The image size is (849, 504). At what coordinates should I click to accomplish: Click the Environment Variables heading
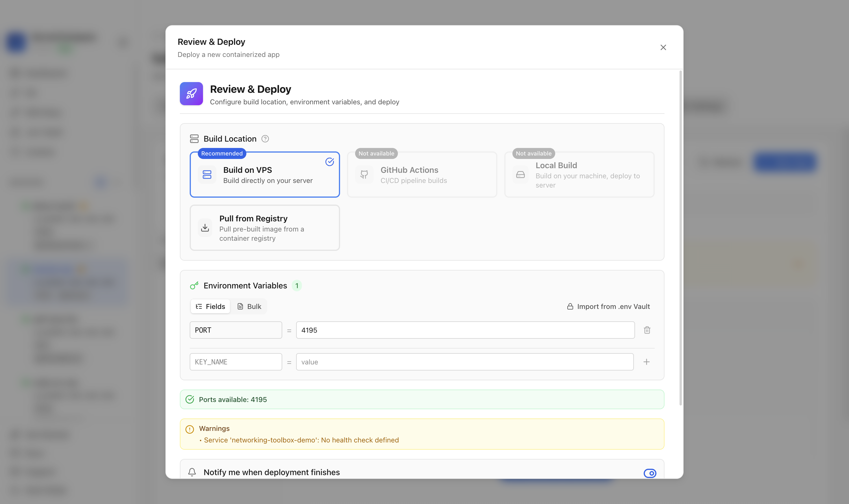[245, 286]
